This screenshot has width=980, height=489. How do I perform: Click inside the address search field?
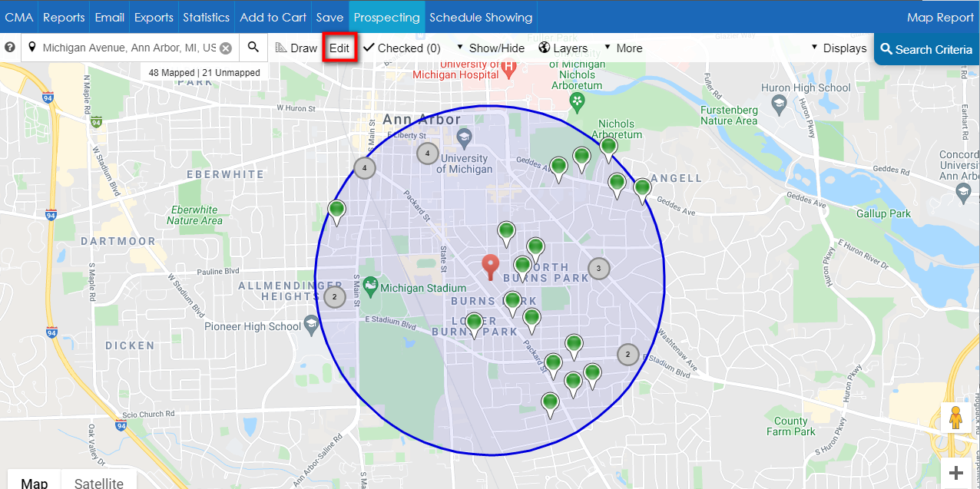click(127, 48)
